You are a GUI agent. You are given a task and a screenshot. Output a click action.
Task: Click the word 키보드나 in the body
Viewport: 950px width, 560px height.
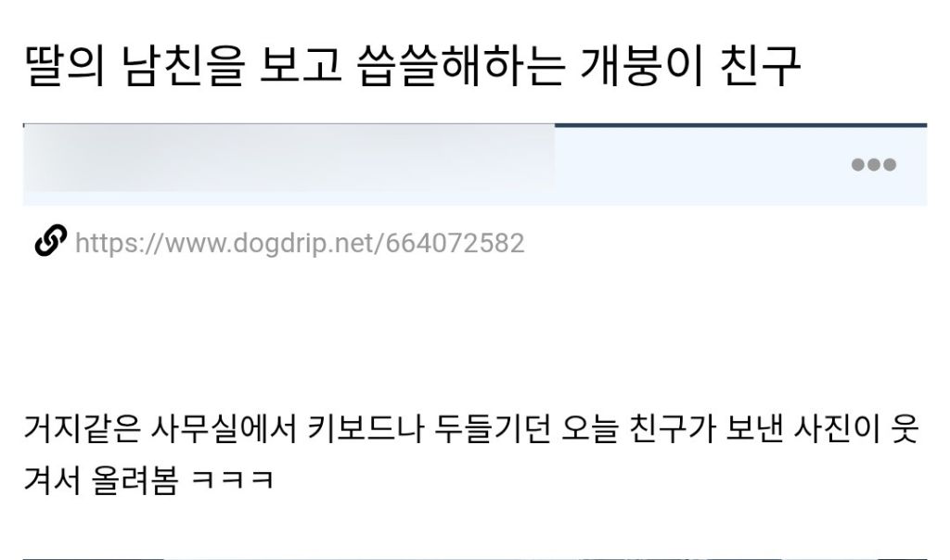(x=366, y=428)
